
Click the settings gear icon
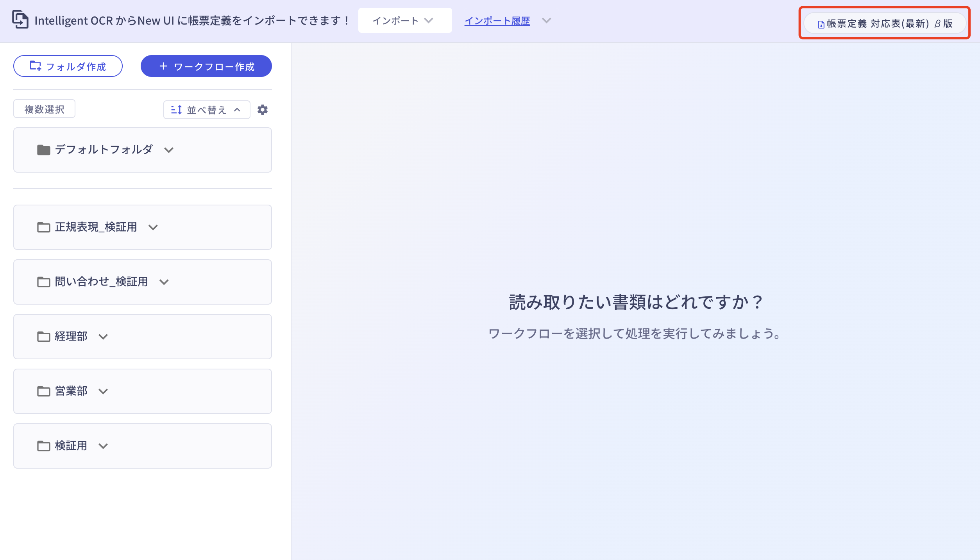point(263,109)
